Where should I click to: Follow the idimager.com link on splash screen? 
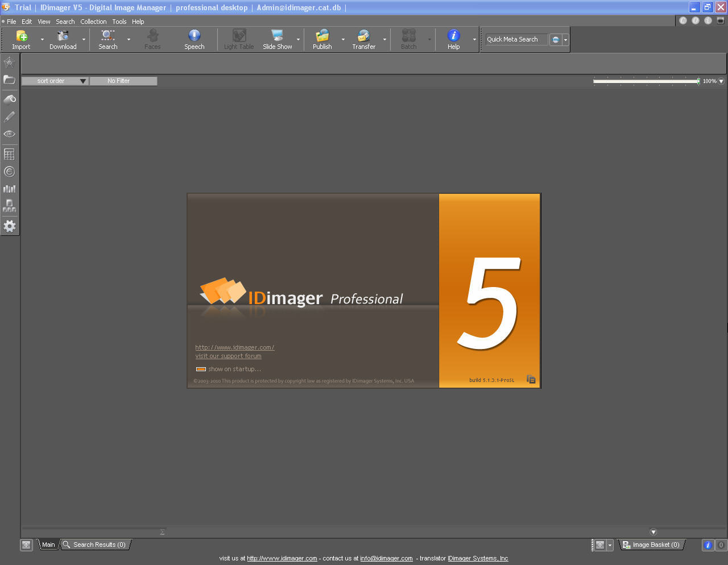235,347
